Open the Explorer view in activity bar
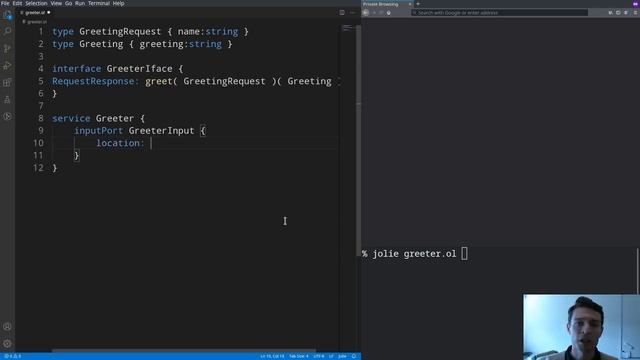 tap(7, 15)
